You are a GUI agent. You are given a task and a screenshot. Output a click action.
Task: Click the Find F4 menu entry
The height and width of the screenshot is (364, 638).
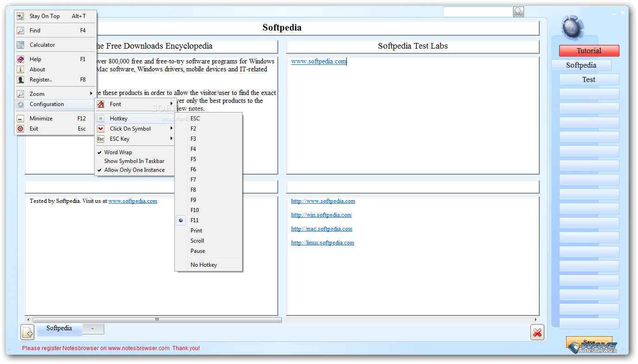[55, 31]
